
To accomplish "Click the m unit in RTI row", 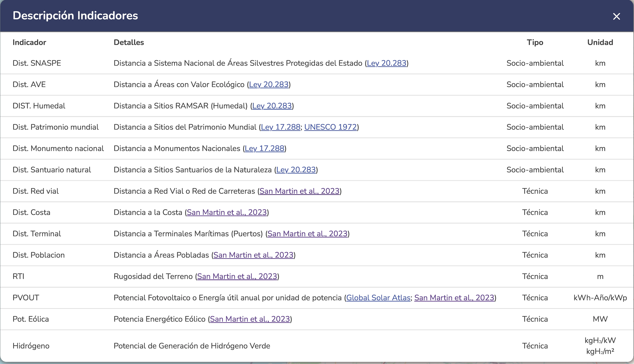I will (x=600, y=277).
